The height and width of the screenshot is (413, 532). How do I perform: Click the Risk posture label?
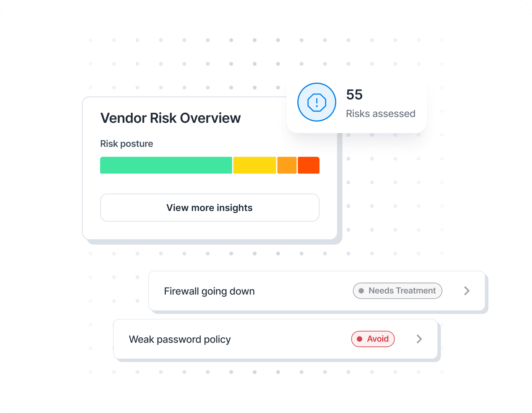click(127, 144)
